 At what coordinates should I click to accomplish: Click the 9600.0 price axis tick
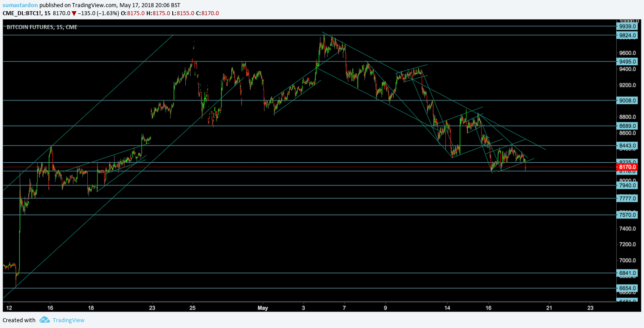coord(628,54)
